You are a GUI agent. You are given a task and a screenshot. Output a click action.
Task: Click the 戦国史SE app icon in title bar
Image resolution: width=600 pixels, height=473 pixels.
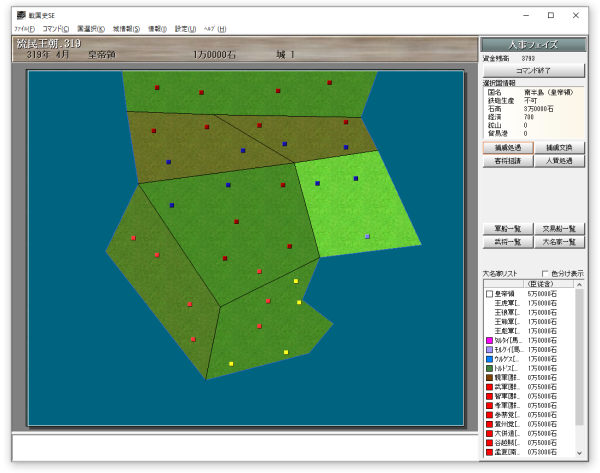click(x=21, y=15)
